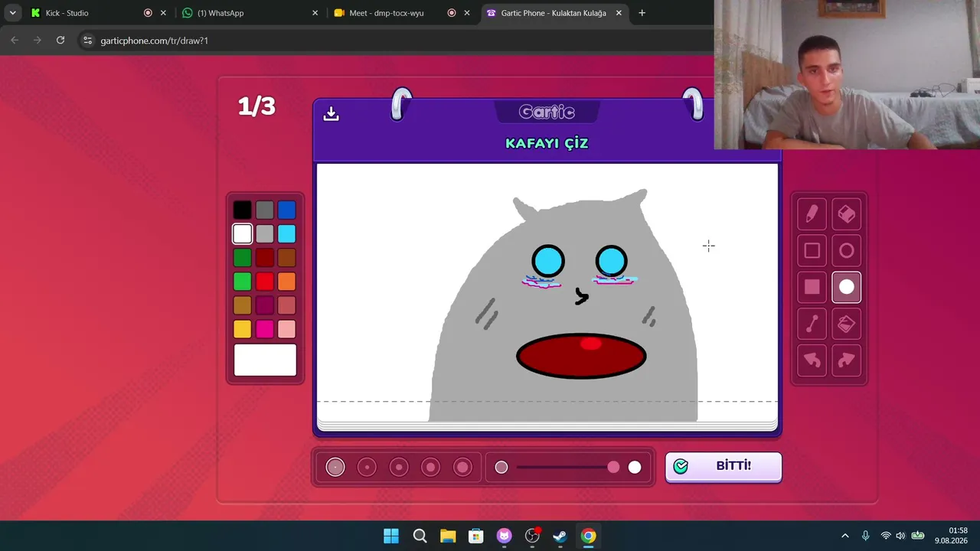Viewport: 980px width, 551px height.
Task: Select the eraser tool
Action: 846,214
